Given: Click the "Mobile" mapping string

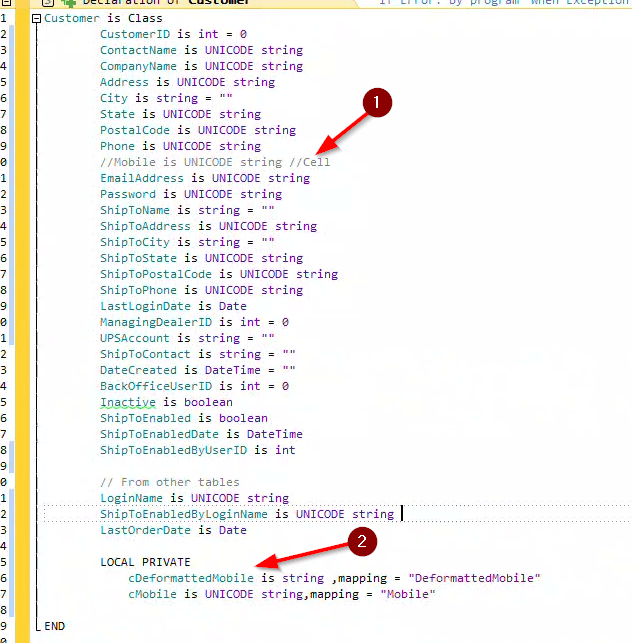Looking at the screenshot, I should [x=408, y=594].
